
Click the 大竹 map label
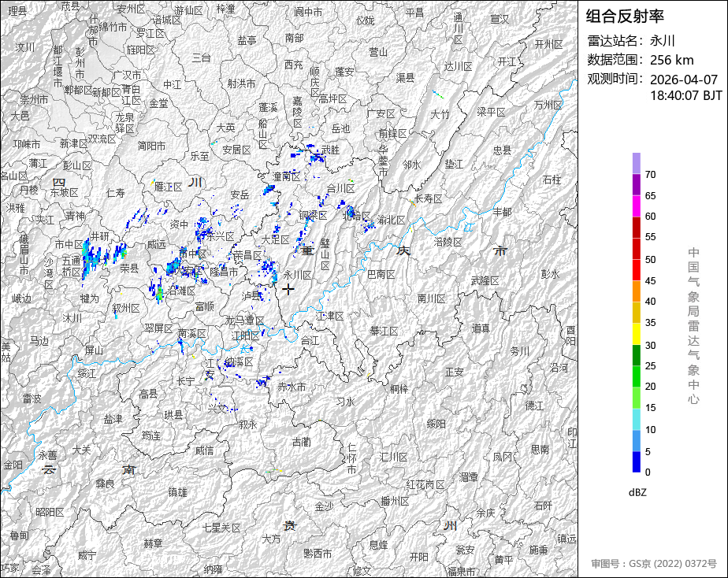point(440,114)
